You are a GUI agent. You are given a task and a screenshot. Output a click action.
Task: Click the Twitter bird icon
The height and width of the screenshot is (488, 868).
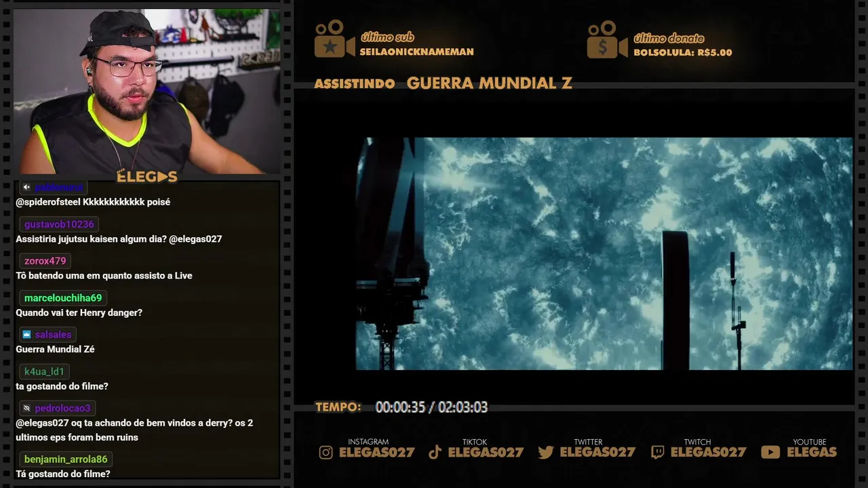tap(546, 452)
